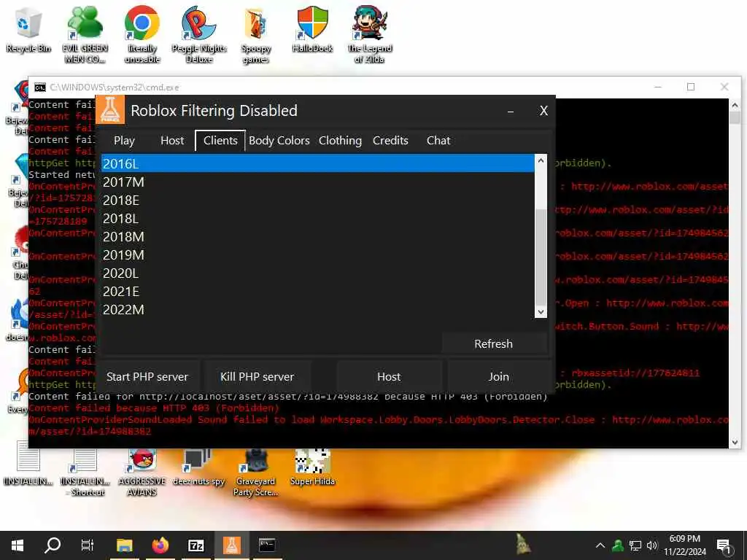The image size is (747, 560).
Task: Open the INSTALLIN text file icon
Action: tap(28, 463)
